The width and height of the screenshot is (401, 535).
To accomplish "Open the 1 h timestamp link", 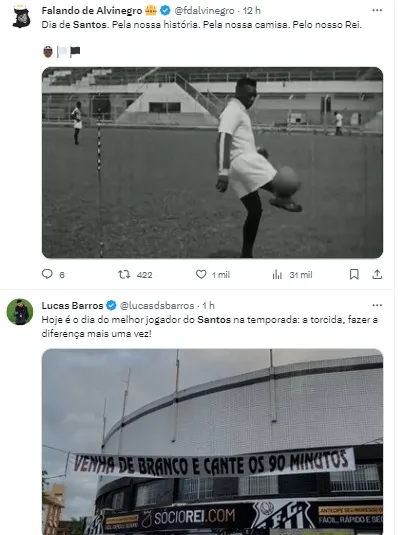I will click(208, 305).
